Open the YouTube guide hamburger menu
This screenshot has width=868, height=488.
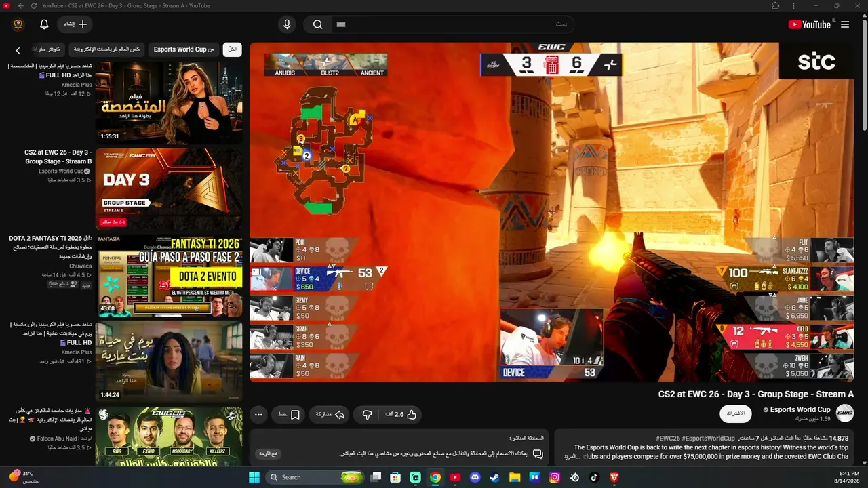[845, 24]
